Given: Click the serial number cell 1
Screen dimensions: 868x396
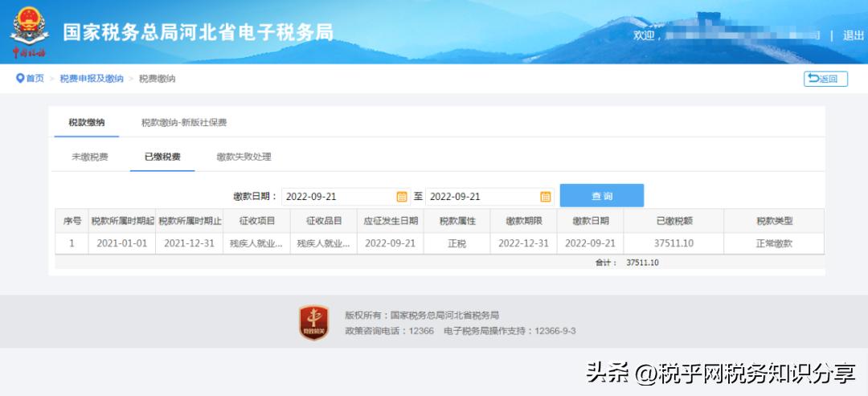Looking at the screenshot, I should tap(72, 243).
